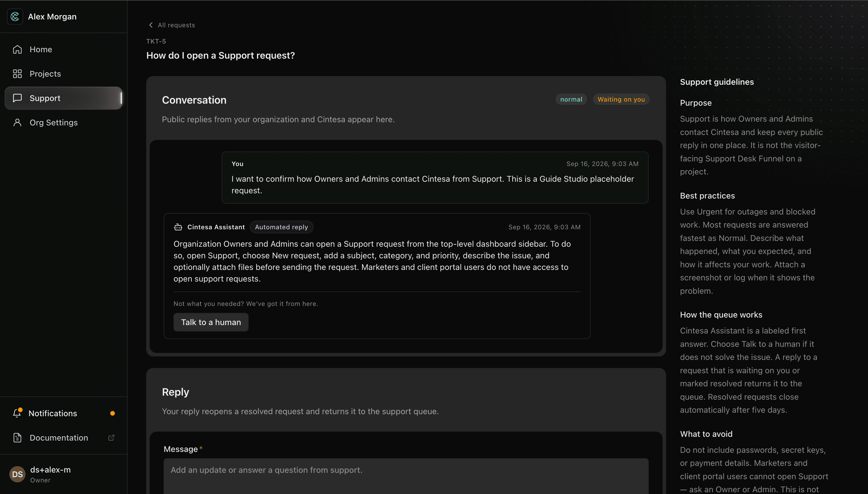
Task: Click the Alex Morgan organization name
Action: point(52,17)
